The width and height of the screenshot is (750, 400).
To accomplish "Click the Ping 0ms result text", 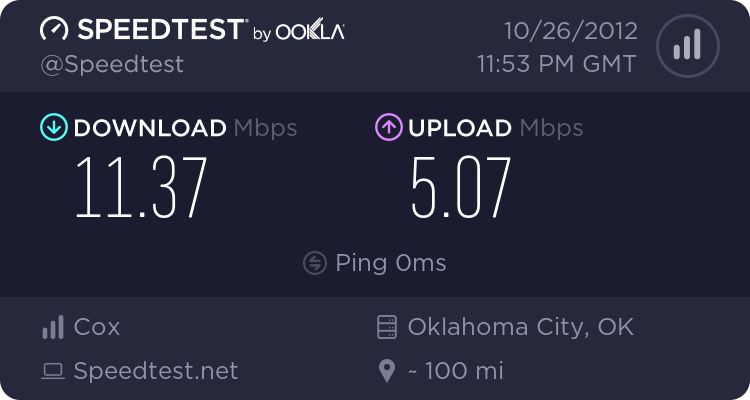I will tap(391, 263).
